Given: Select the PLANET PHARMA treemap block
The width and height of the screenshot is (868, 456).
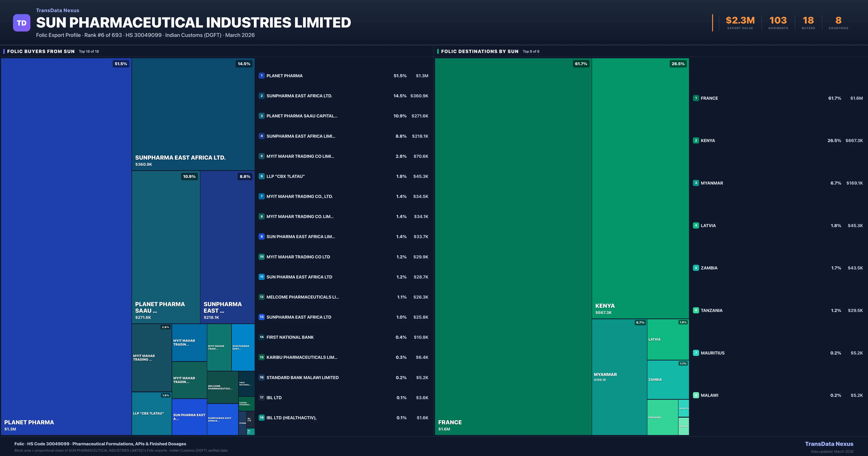Looking at the screenshot, I should 66,246.
